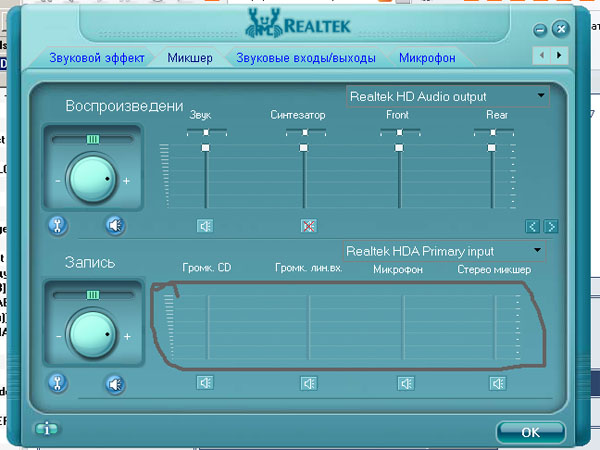Toggle mute for Громк. лин.вх. input
600x450 pixels.
click(x=309, y=383)
